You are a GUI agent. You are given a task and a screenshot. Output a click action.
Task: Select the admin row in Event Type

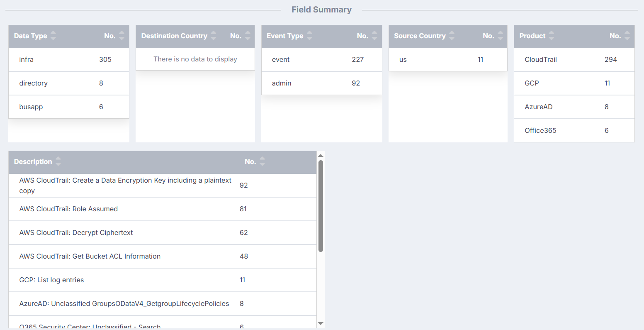tap(322, 83)
